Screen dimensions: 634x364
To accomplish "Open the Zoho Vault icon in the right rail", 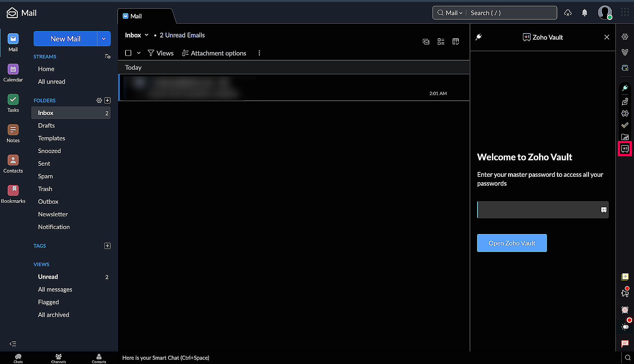I will [x=625, y=149].
